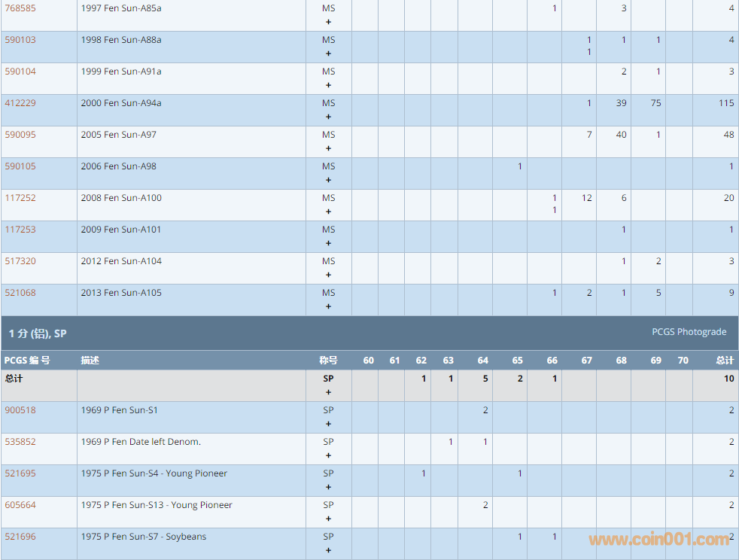
Task: Open PCGS number 517320
Action: (20, 261)
